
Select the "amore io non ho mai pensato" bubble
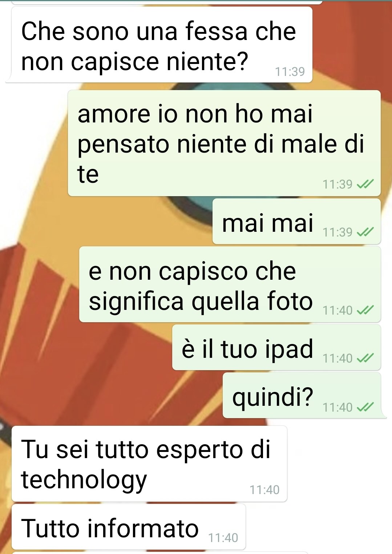click(224, 143)
